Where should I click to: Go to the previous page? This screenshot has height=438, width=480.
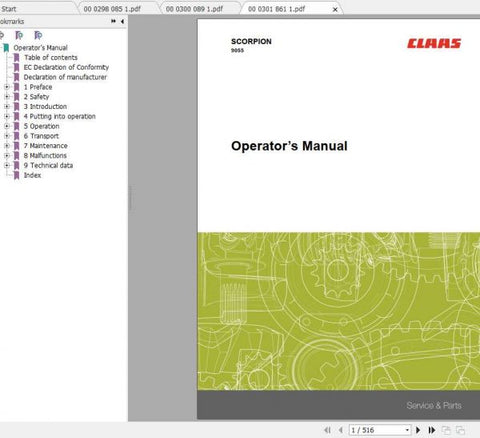pyautogui.click(x=341, y=430)
